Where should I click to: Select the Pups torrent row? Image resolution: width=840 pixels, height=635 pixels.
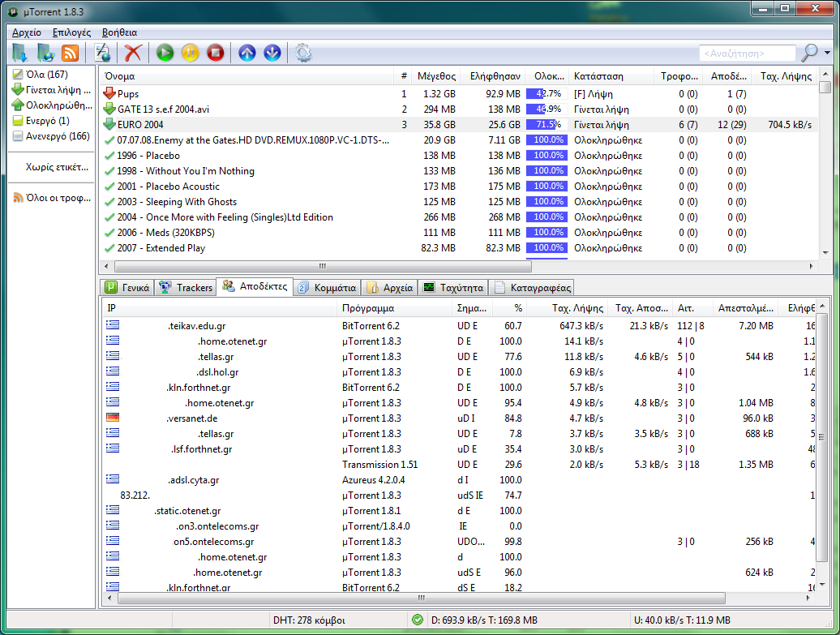[x=459, y=94]
